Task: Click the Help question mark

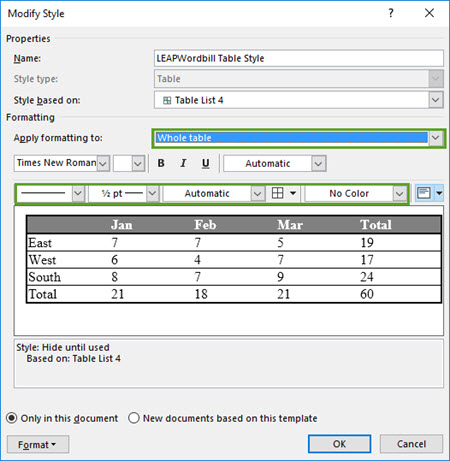Action: [391, 13]
